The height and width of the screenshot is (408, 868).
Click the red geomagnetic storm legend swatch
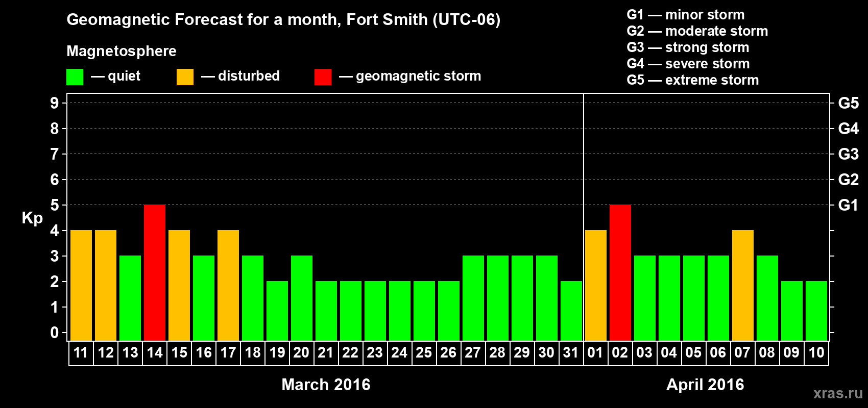323,77
